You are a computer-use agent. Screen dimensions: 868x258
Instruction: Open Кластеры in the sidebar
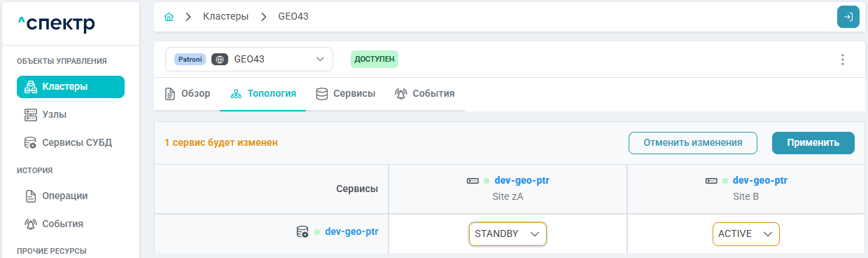pos(71,87)
